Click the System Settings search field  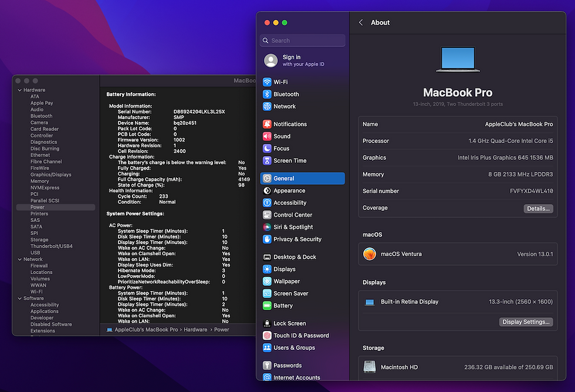[x=303, y=40]
